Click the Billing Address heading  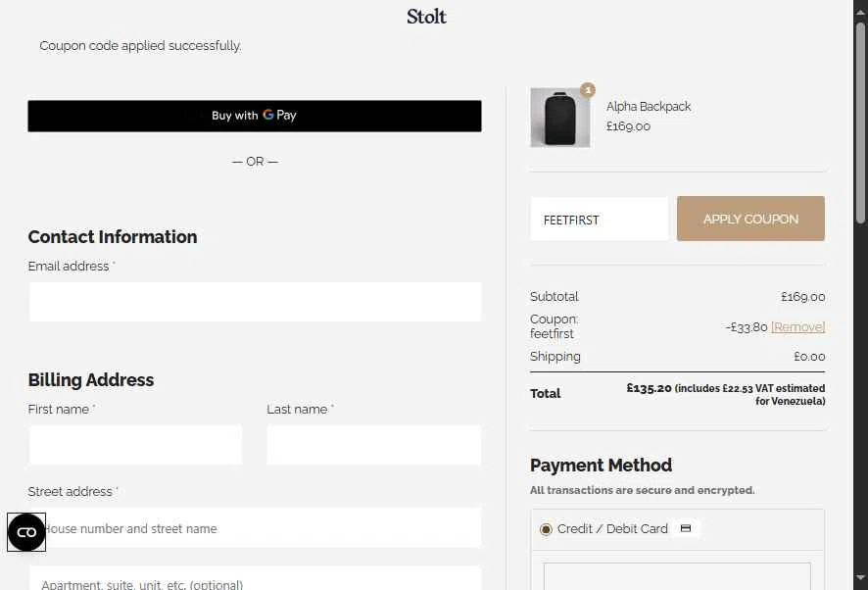[x=91, y=380]
